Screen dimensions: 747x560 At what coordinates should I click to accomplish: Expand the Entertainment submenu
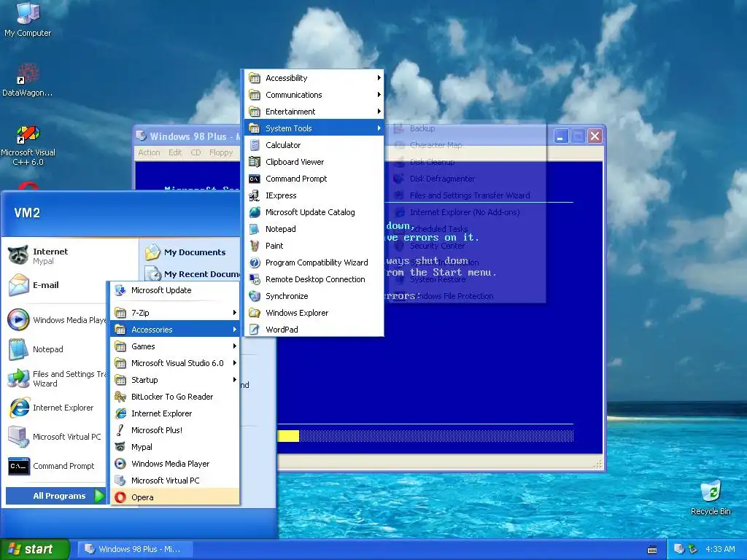(x=314, y=112)
